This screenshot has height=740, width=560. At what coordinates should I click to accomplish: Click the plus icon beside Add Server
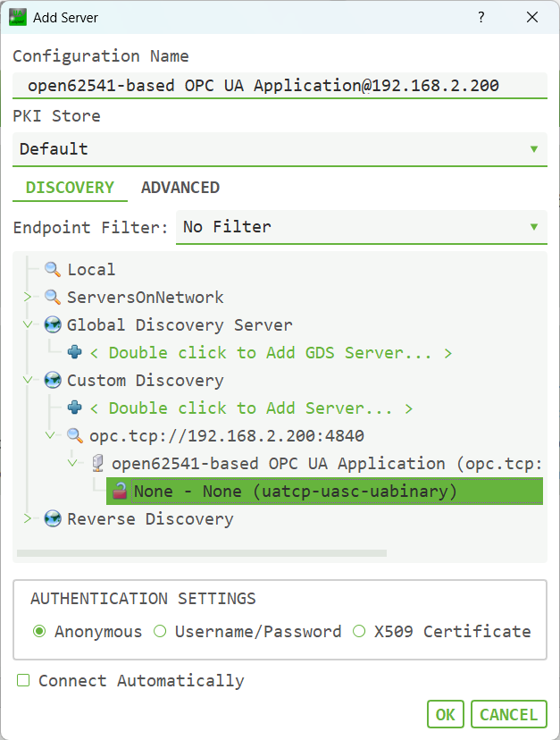[x=74, y=408]
